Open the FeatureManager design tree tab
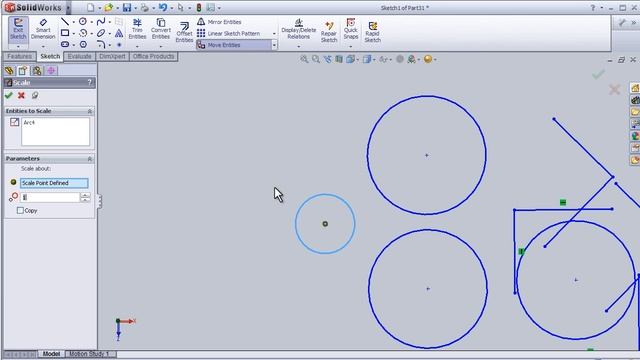 (x=9, y=71)
